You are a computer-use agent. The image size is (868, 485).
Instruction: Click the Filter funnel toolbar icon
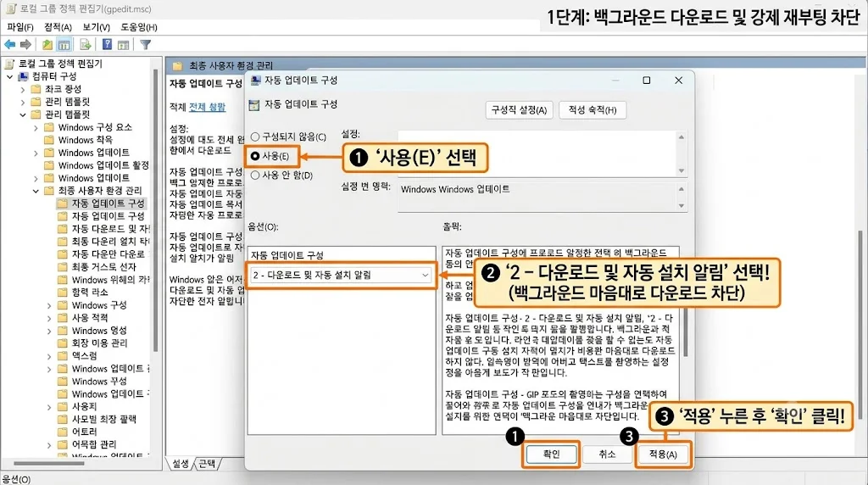point(146,44)
